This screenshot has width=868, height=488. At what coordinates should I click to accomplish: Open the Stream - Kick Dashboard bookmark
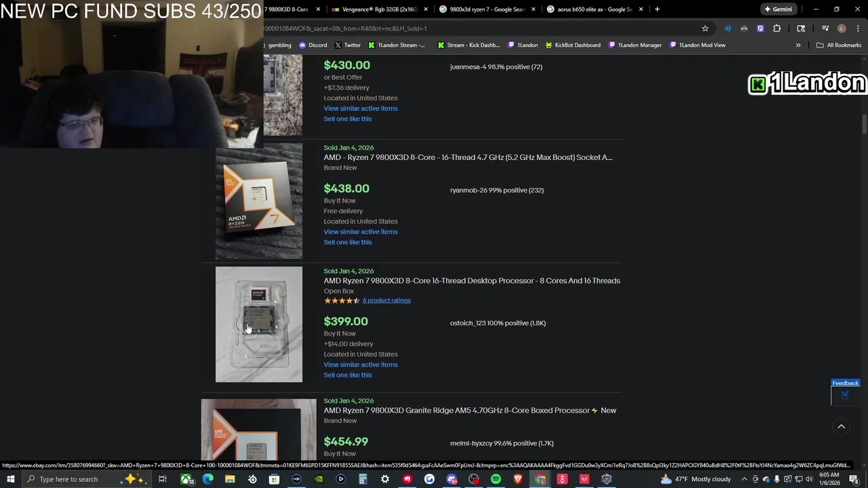468,45
